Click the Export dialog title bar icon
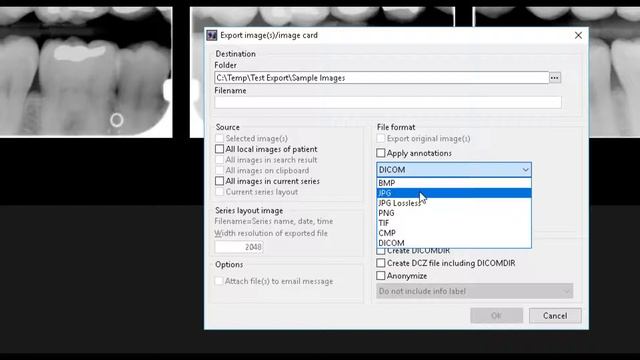The height and width of the screenshot is (360, 640). tap(211, 36)
